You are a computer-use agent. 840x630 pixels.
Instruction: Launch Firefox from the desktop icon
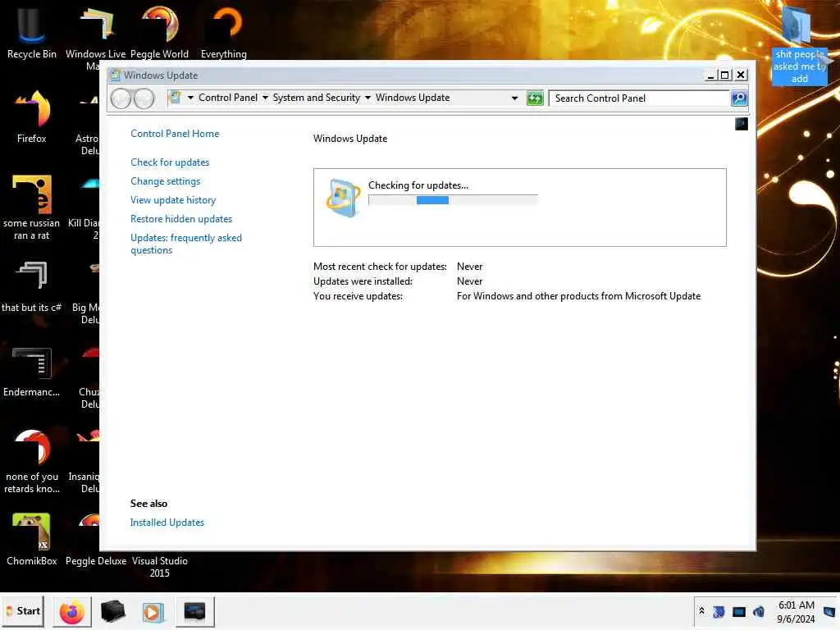point(31,116)
